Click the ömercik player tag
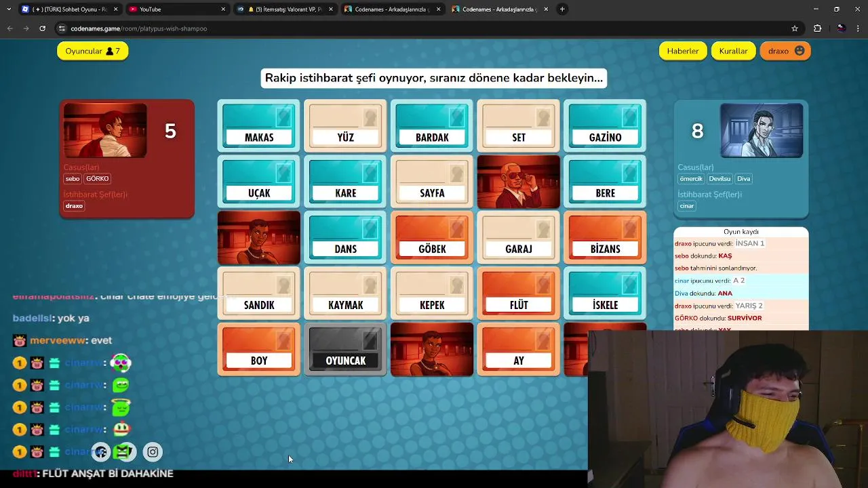 click(691, 179)
